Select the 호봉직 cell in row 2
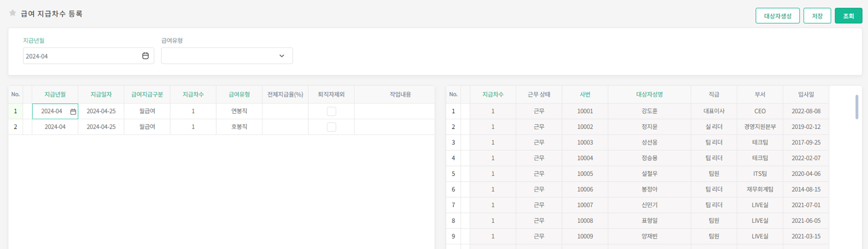The width and height of the screenshot is (868, 249). point(239,127)
